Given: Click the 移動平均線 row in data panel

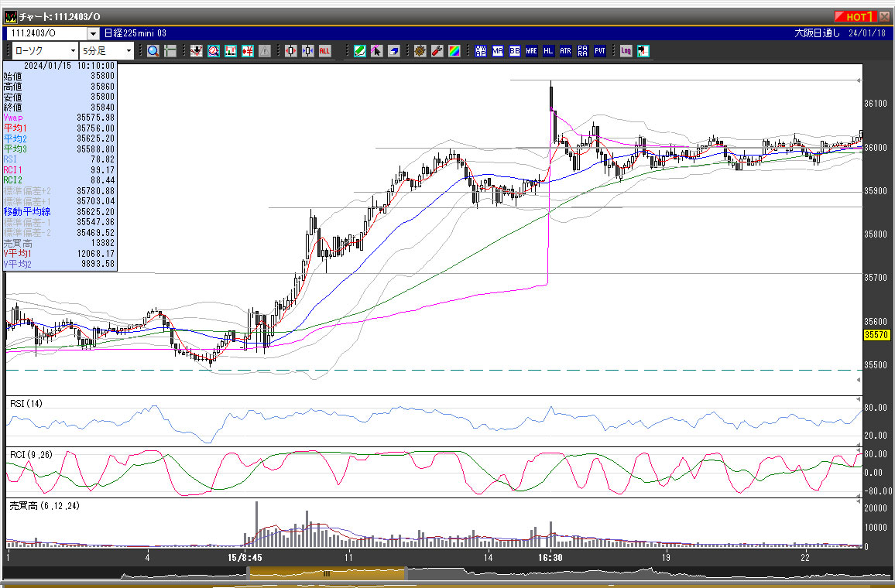Looking at the screenshot, I should (x=60, y=211).
